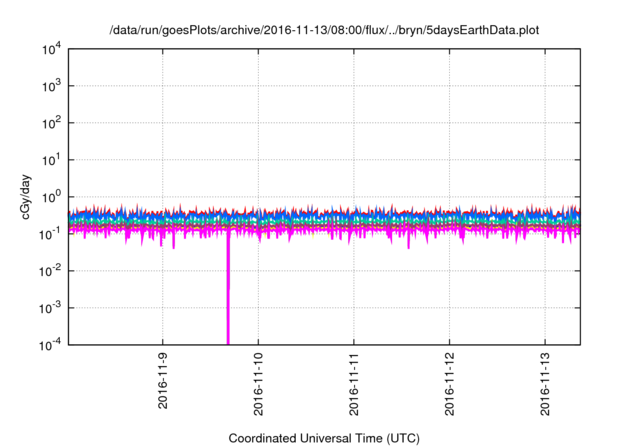Image resolution: width=640 pixels, height=448 pixels.
Task: Click the 10^-1 y-axis tick label
Action: tap(51, 234)
